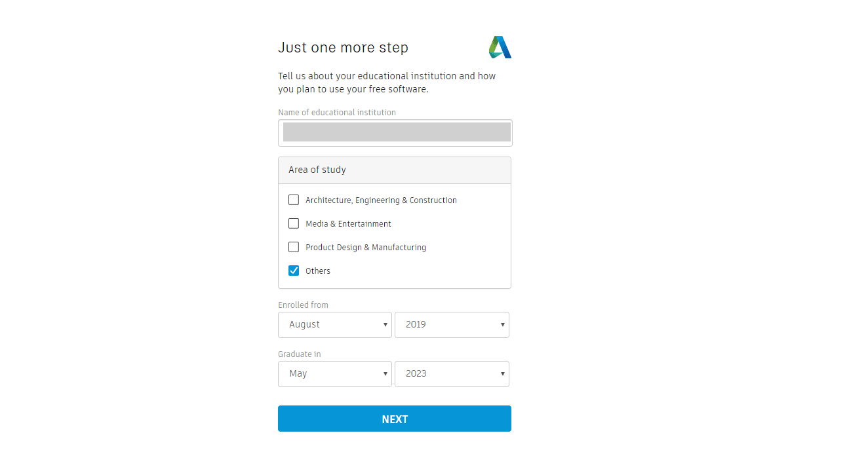Click the arrow on the 2023 dropdown
The image size is (868, 469).
(x=503, y=374)
